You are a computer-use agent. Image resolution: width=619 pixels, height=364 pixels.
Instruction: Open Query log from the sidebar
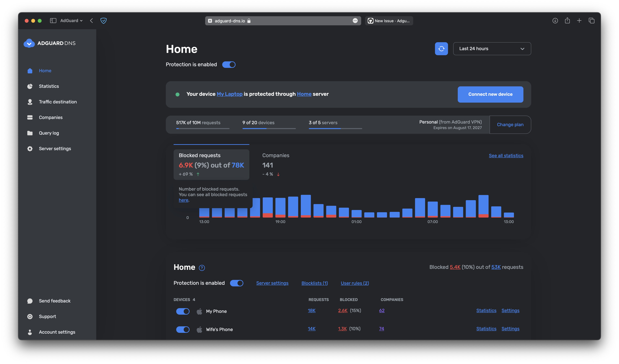click(x=49, y=133)
